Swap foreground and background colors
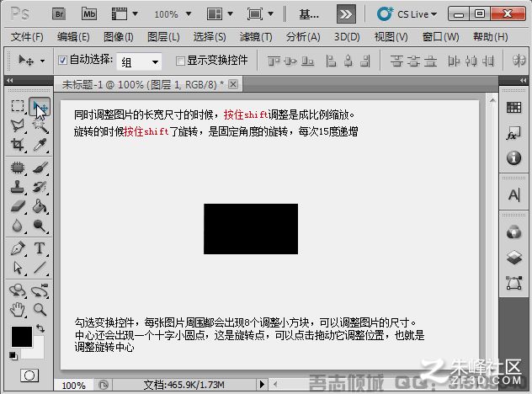Screen dimensions: 532x394 40,328
